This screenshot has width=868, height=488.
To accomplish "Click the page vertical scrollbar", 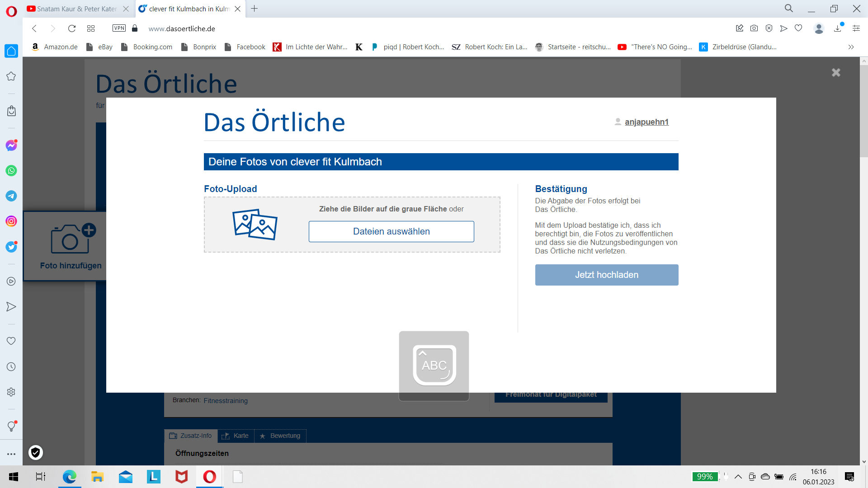I will [864, 111].
